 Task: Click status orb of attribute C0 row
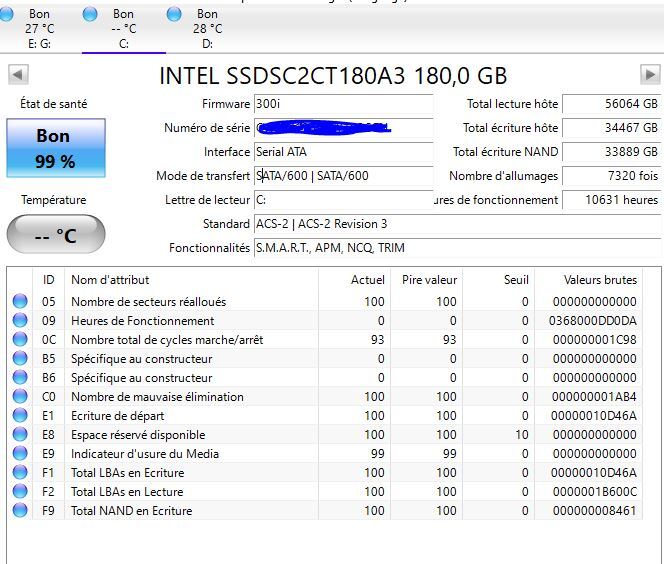click(20, 396)
